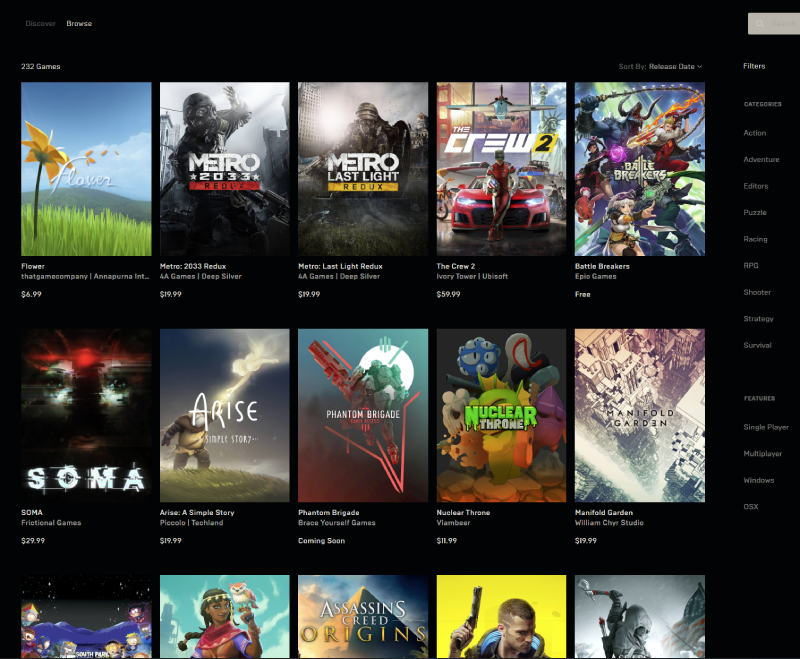This screenshot has width=800, height=659.
Task: Click the Search input field
Action: [x=774, y=23]
